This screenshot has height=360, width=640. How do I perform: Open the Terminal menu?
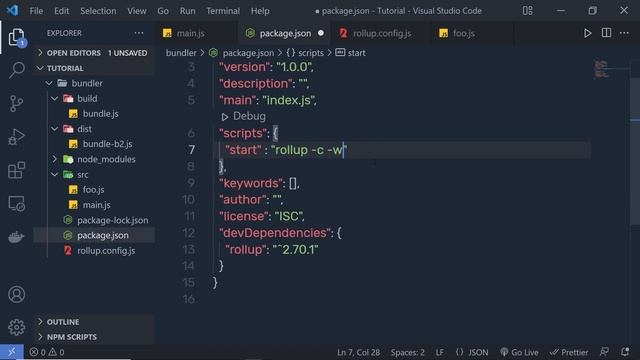(223, 11)
